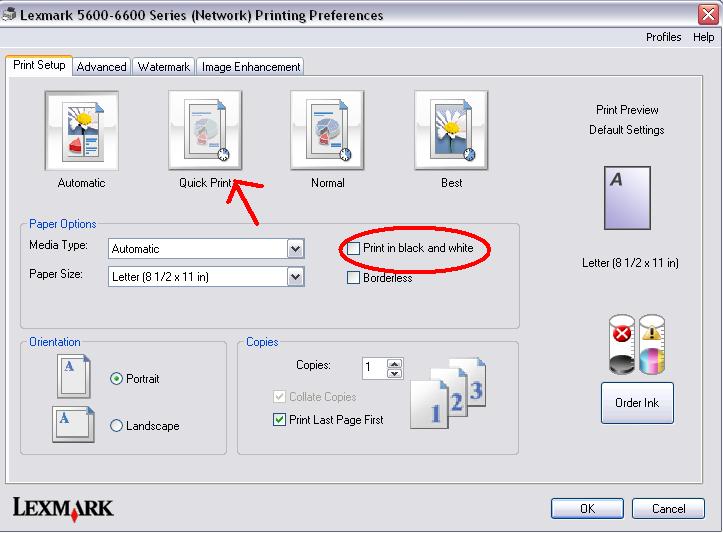
Task: Click the color ink cartridge level icon
Action: pos(652,344)
